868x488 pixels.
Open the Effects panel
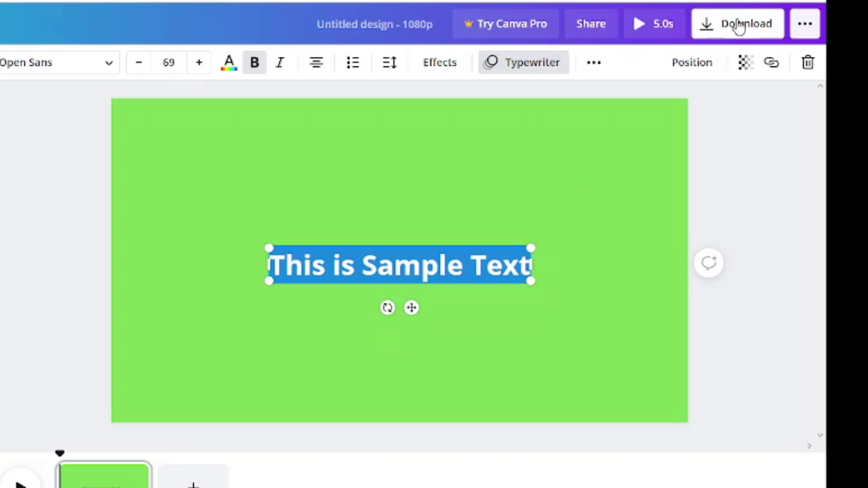click(439, 62)
